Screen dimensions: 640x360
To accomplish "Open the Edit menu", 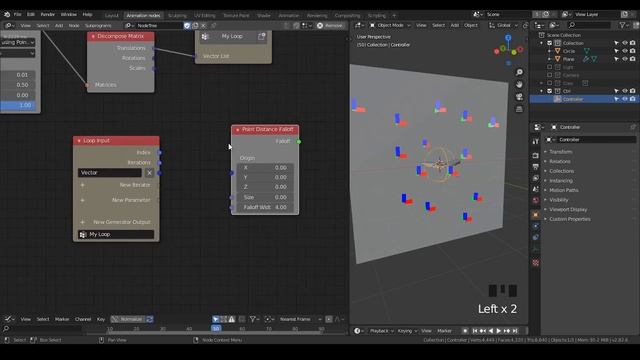I will [x=31, y=14].
